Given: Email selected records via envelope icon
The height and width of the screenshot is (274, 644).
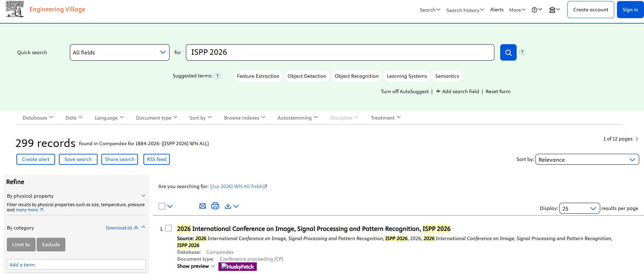Looking at the screenshot, I should [203, 206].
